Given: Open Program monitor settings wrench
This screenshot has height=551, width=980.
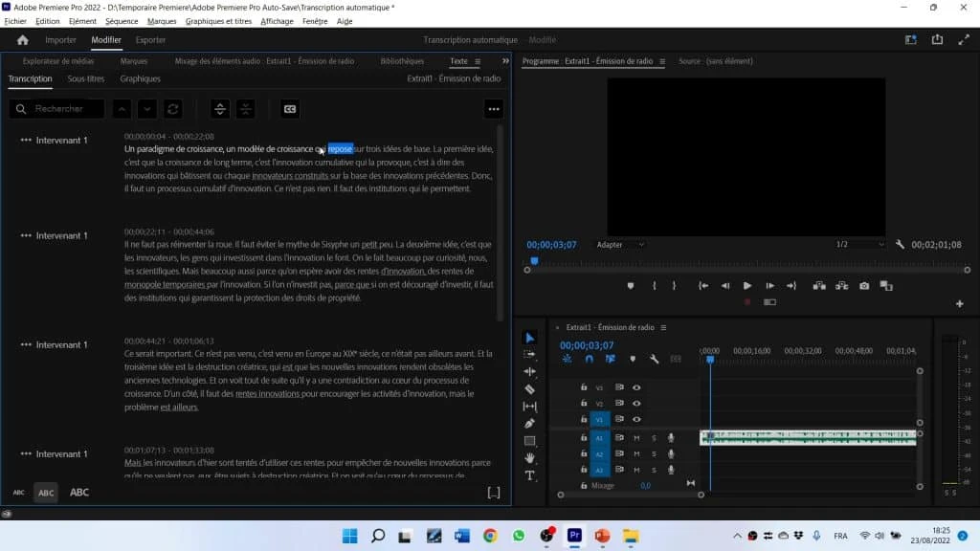Looking at the screenshot, I should [900, 244].
